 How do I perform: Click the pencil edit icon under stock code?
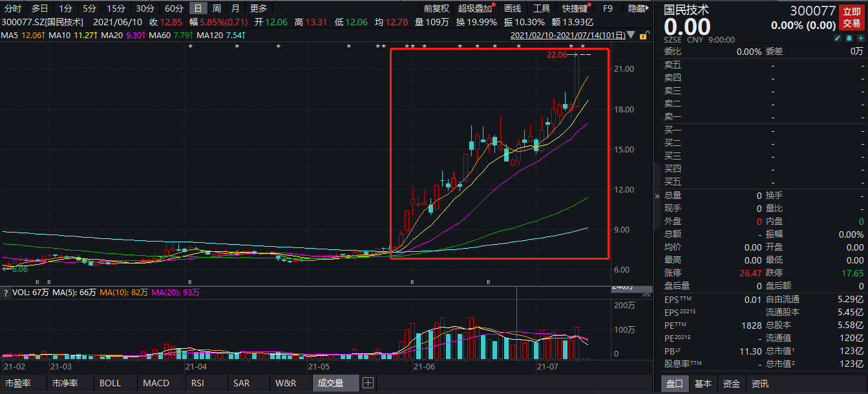coord(838,39)
